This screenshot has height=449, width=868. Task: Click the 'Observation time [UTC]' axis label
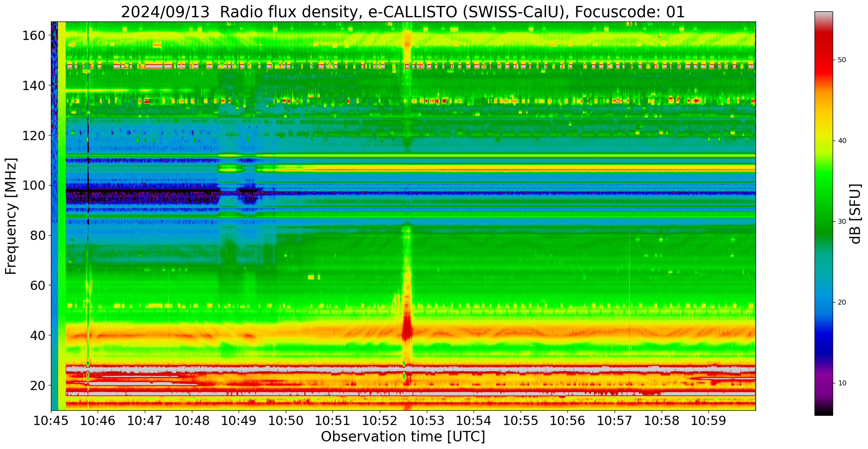click(x=403, y=437)
